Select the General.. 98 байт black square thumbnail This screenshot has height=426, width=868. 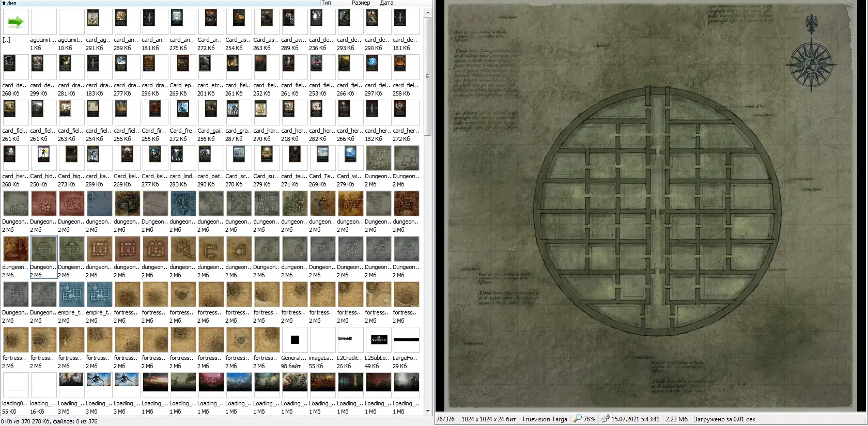click(x=295, y=340)
